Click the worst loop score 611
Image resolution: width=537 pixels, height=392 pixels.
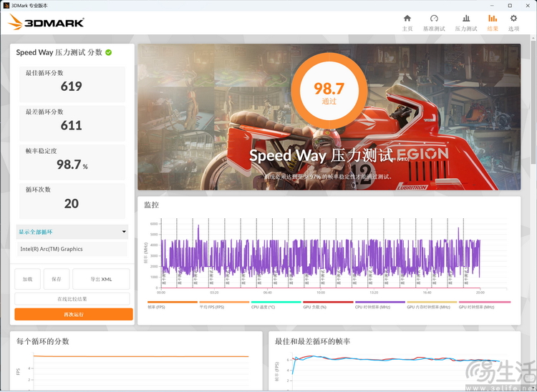click(x=71, y=125)
